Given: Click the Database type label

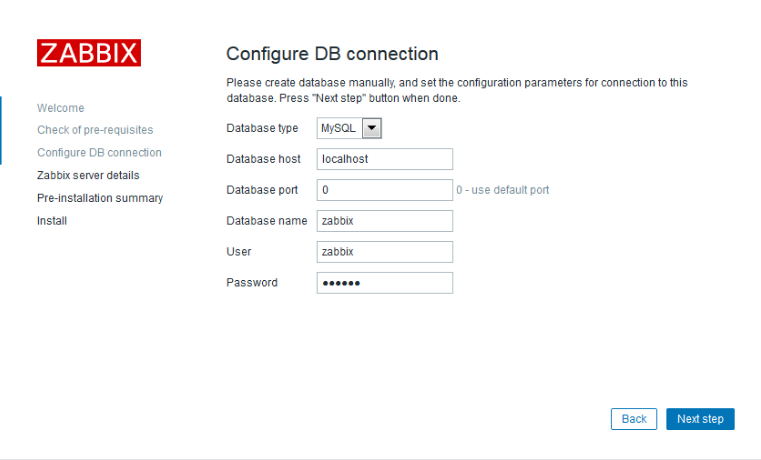Looking at the screenshot, I should click(262, 128).
